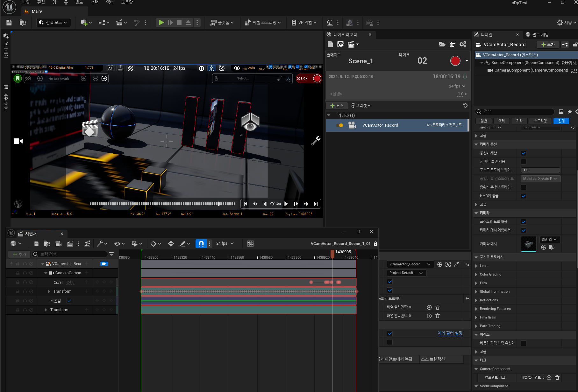Screen dimensions: 578x392
Task: Enable the 비동기 피직스 틱 활성화 checkbox
Action: [524, 343]
